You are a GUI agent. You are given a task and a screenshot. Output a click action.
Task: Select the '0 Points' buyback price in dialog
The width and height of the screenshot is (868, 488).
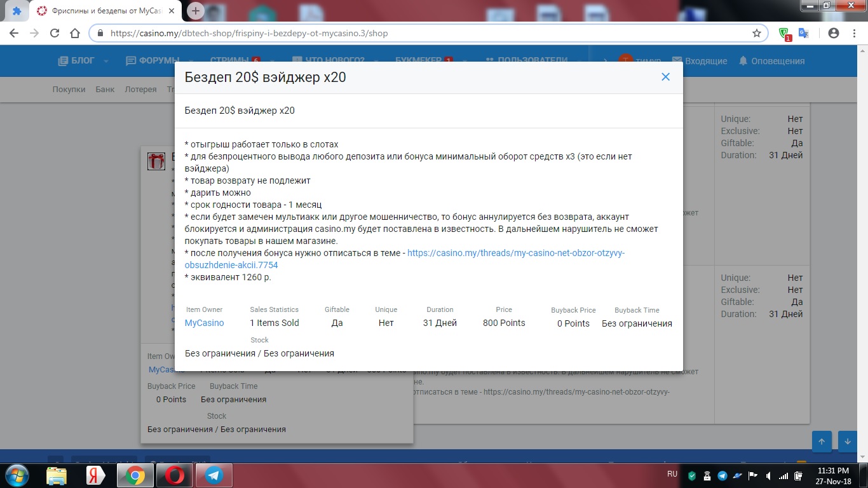pos(573,323)
